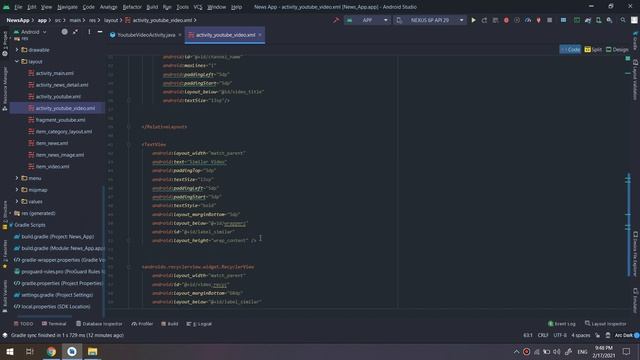Open the Logcat tool window
Image resolution: width=640 pixels, height=360 pixels.
click(199, 324)
